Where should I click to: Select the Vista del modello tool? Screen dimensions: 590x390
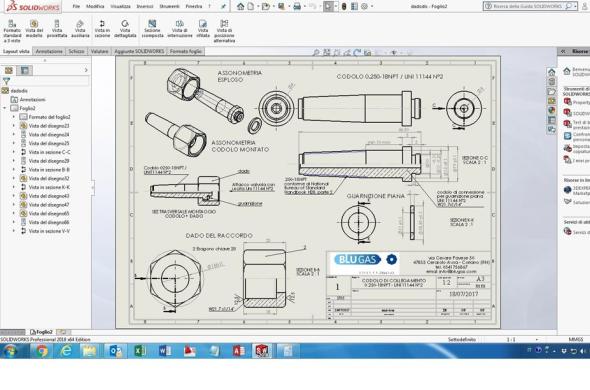coord(34,29)
